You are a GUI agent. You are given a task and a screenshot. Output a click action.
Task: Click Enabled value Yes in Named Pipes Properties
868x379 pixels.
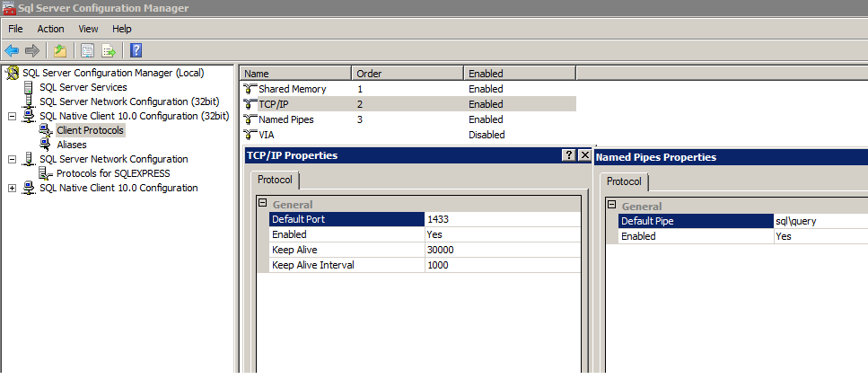(x=820, y=236)
